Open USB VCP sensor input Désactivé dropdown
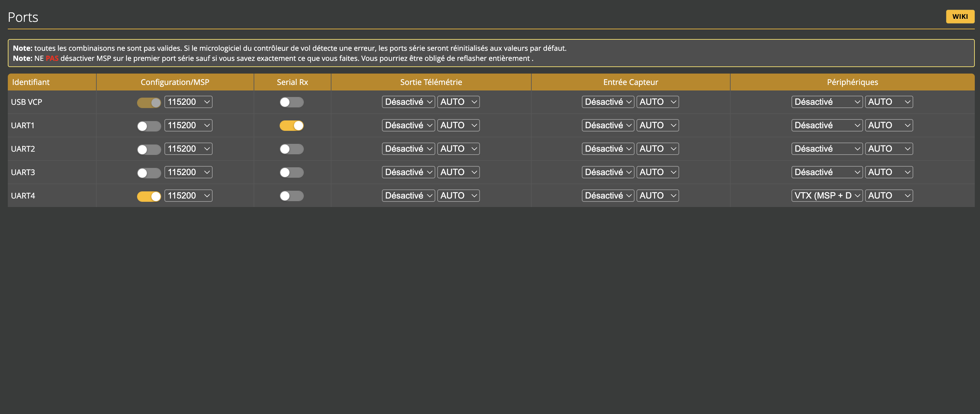The image size is (980, 414). click(608, 102)
